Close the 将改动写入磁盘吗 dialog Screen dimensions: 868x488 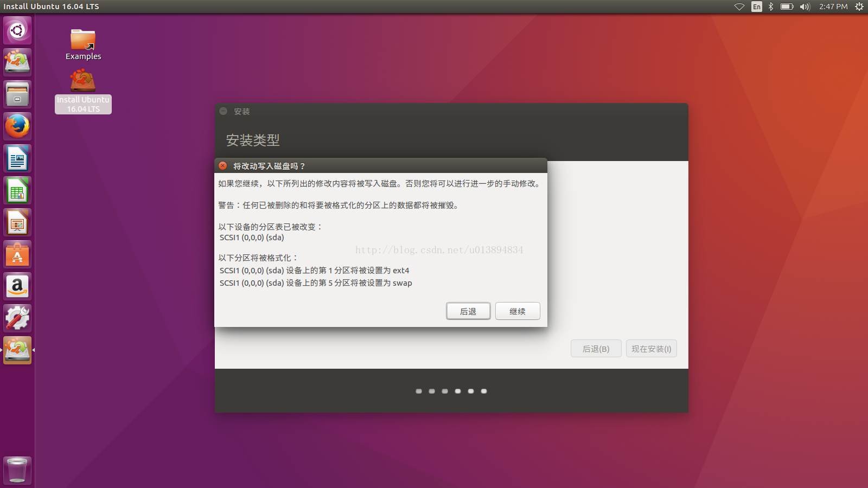pyautogui.click(x=223, y=166)
